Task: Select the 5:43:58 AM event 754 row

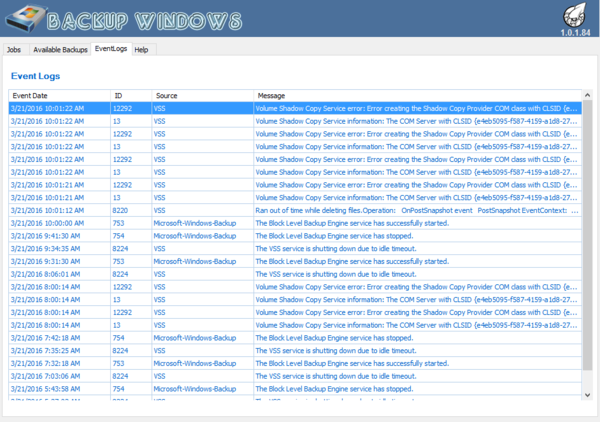Action: 295,389
